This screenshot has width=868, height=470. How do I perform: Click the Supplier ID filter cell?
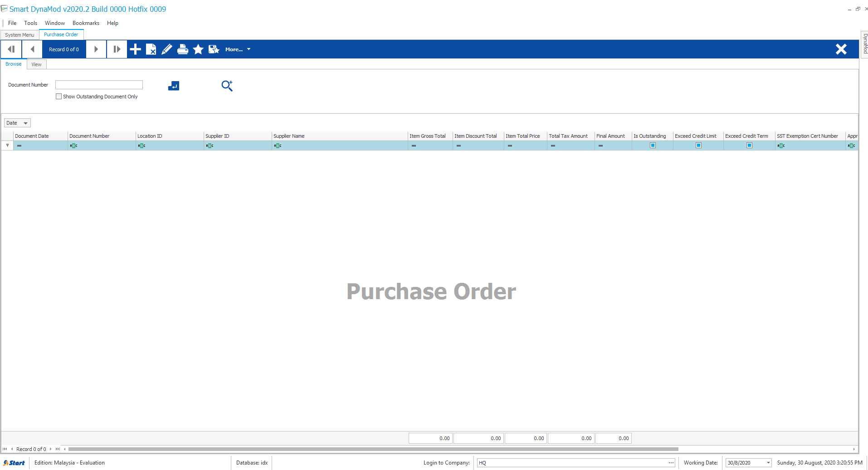click(x=238, y=145)
